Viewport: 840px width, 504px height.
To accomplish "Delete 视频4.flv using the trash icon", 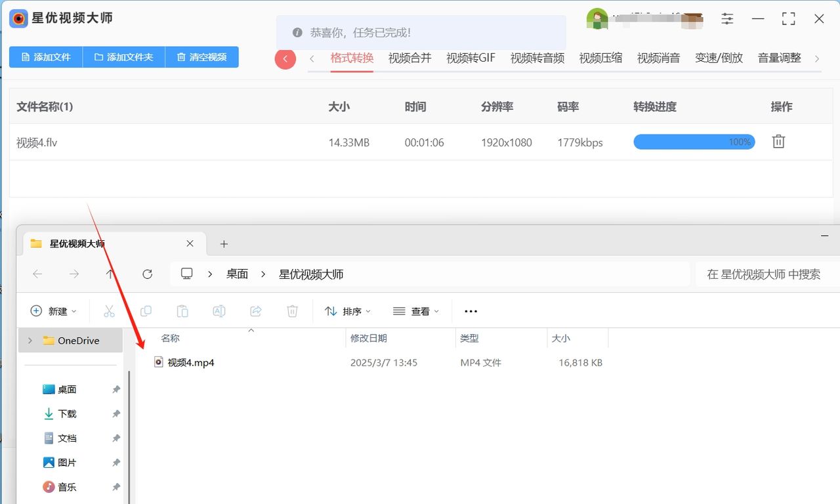I will pyautogui.click(x=778, y=141).
